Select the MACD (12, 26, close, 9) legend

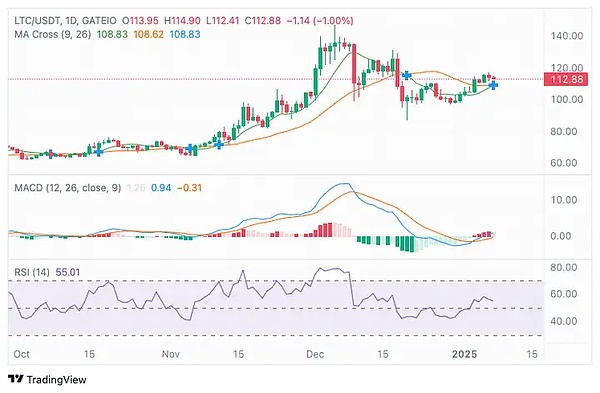[x=68, y=188]
